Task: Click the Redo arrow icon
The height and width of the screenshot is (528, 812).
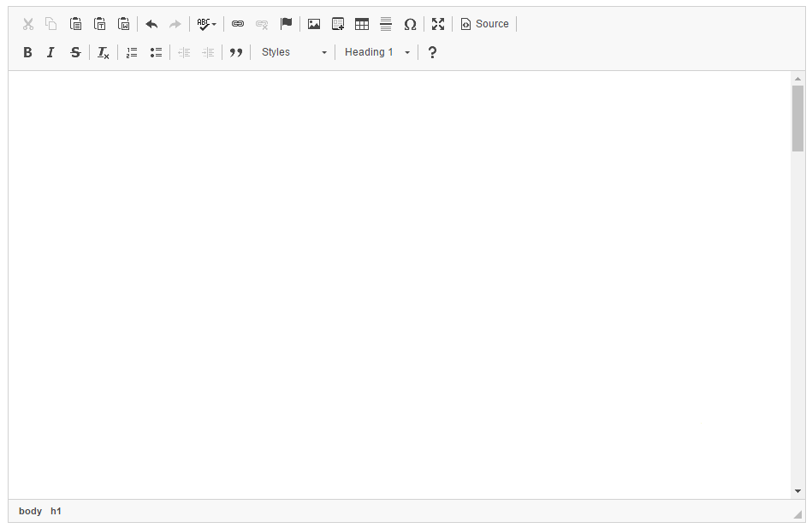Action: pyautogui.click(x=175, y=24)
